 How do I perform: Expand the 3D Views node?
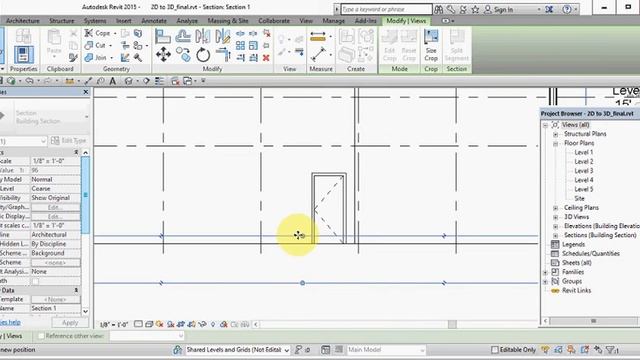point(556,217)
